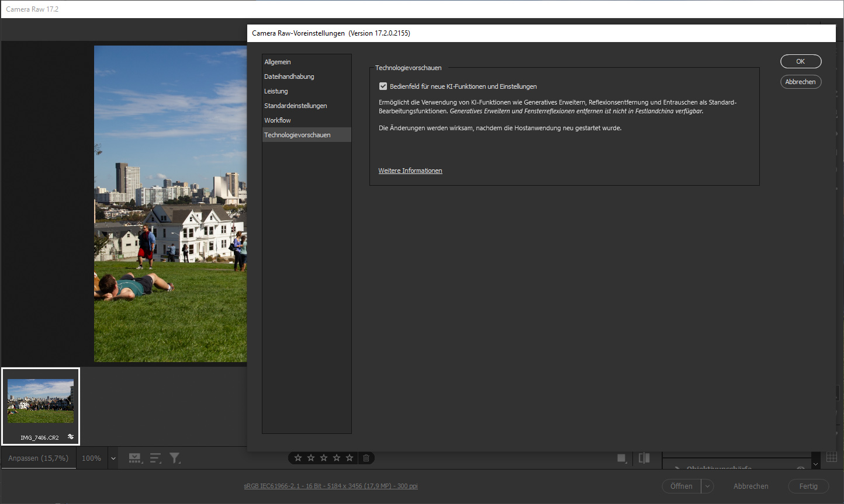Open the Dateihandhabung preferences section
844x504 pixels.
coord(289,77)
